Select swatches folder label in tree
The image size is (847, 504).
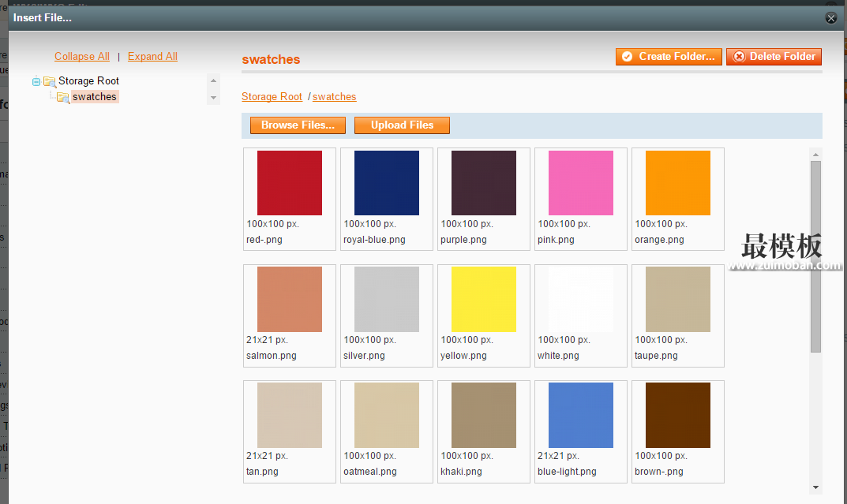coord(95,96)
